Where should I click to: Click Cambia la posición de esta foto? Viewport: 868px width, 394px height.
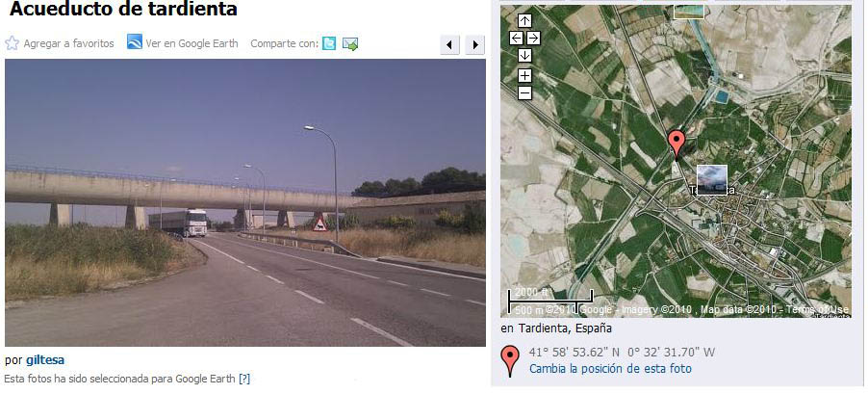tap(610, 369)
